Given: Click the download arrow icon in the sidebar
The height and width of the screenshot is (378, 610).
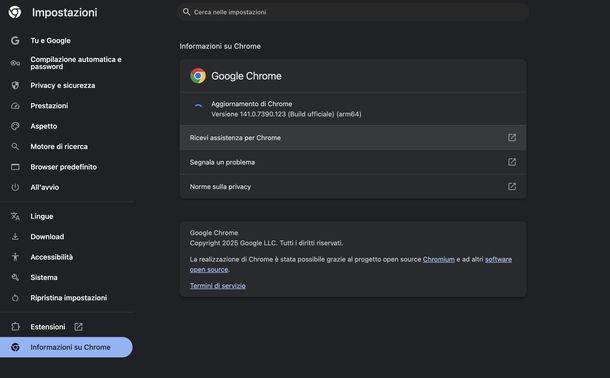Looking at the screenshot, I should pyautogui.click(x=15, y=236).
